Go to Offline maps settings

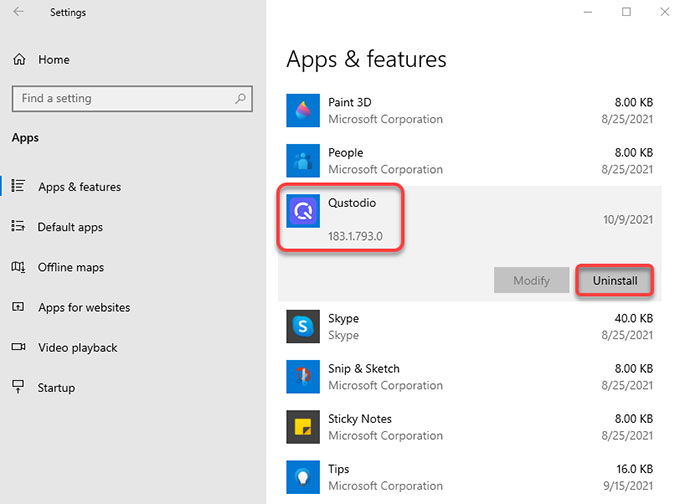click(71, 267)
